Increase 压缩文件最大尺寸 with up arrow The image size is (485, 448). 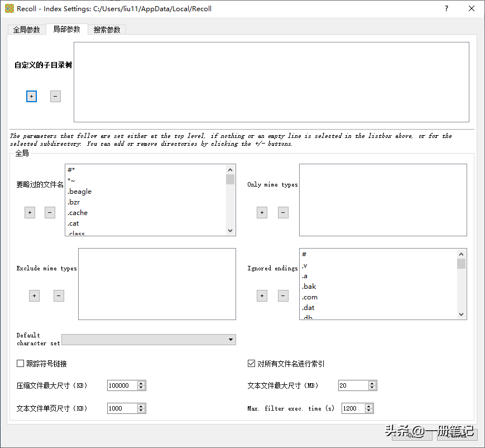point(141,383)
